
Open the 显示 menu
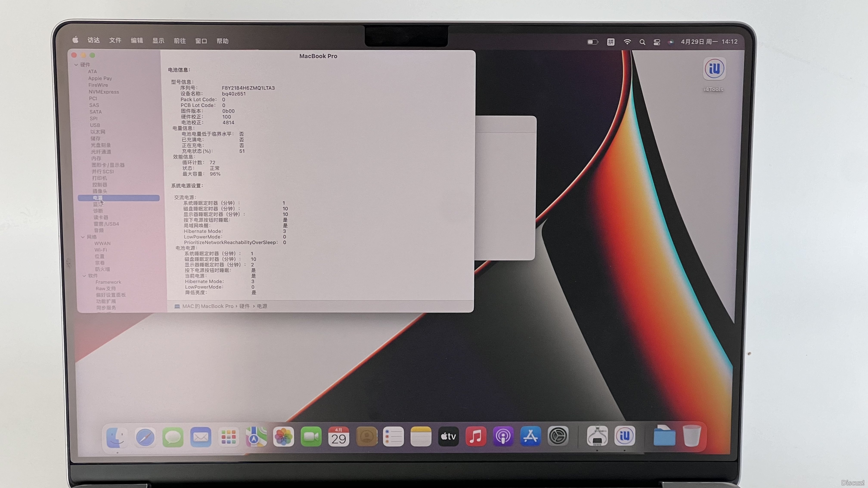(x=158, y=41)
